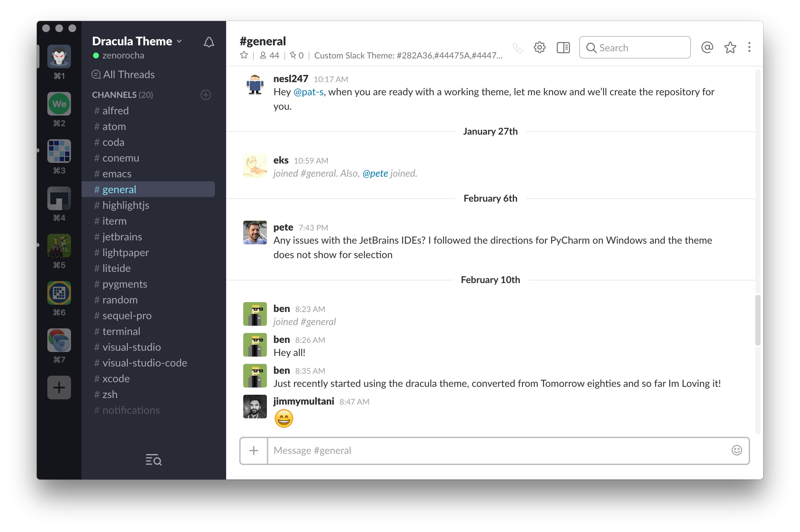Click the channel topic Custom Slack Theme text
This screenshot has width=800, height=532.
409,55
